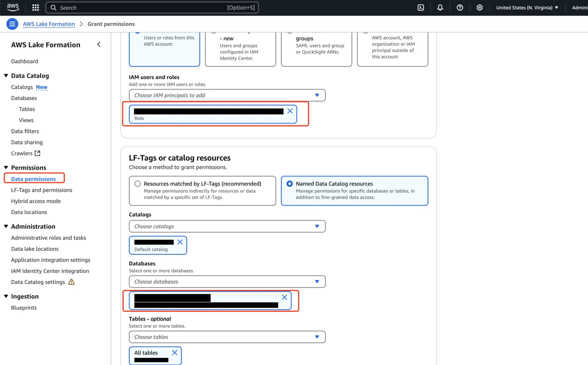Screen dimensions: 588x365
Task: Open Data filters in the sidebar
Action: [x=25, y=131]
